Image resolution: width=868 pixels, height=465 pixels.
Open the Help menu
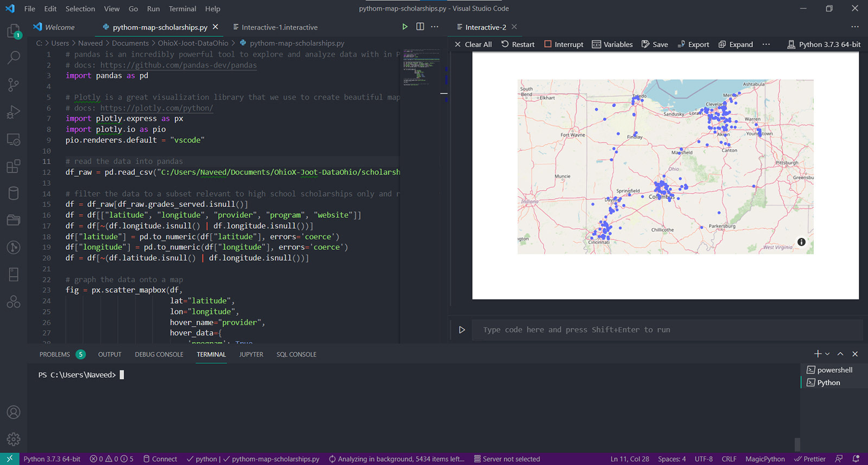click(213, 9)
